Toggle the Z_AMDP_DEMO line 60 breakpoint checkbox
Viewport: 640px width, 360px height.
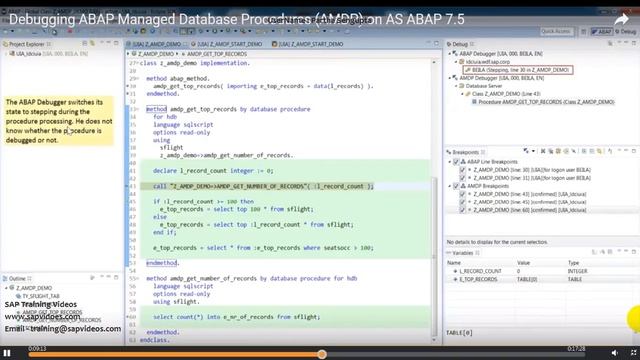[x=462, y=210]
